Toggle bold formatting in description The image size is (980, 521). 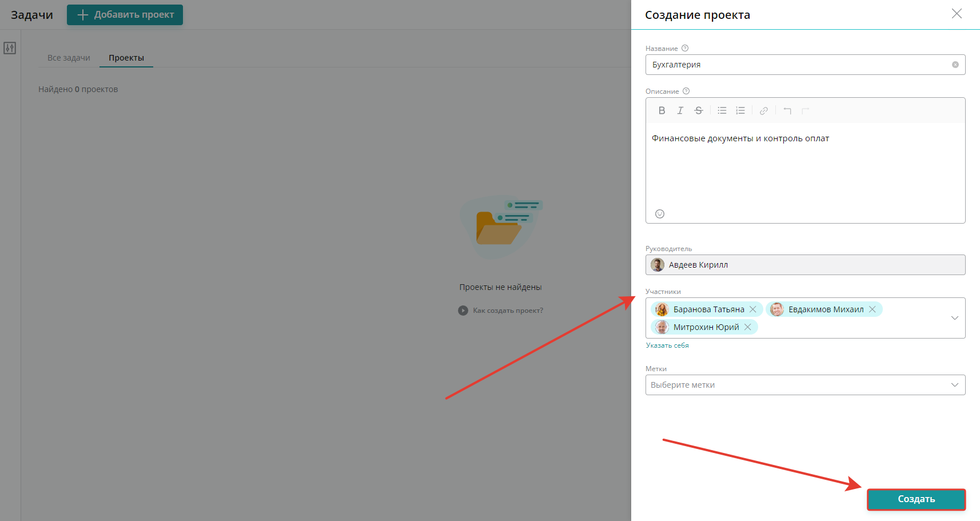point(662,110)
